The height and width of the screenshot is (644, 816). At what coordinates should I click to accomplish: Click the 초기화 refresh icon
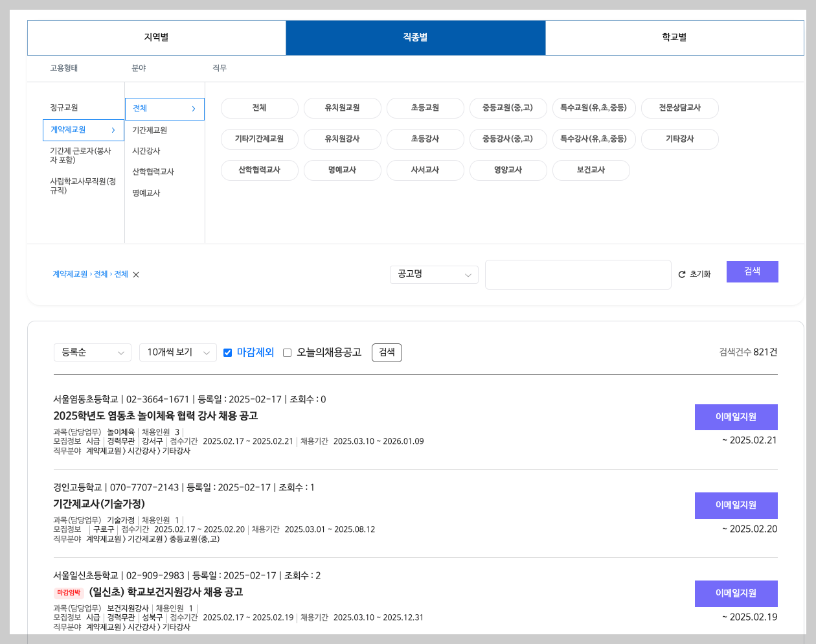682,274
